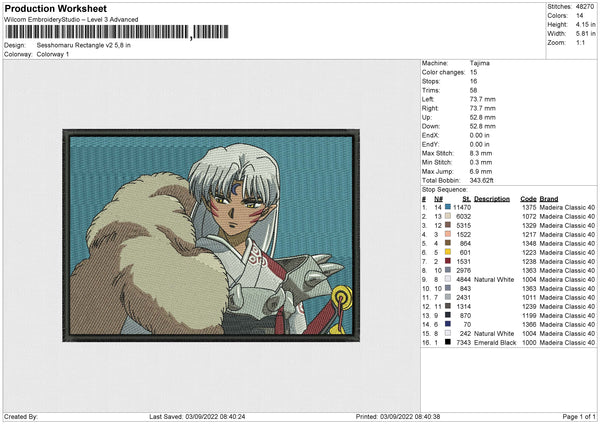Click the N# column header
The image size is (600, 424).
pos(438,198)
